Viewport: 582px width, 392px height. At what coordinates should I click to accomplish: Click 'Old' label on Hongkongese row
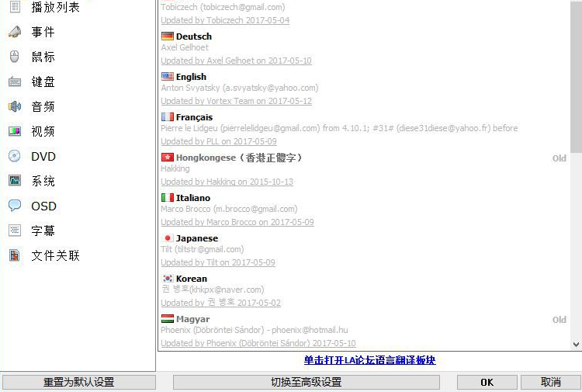click(x=559, y=158)
